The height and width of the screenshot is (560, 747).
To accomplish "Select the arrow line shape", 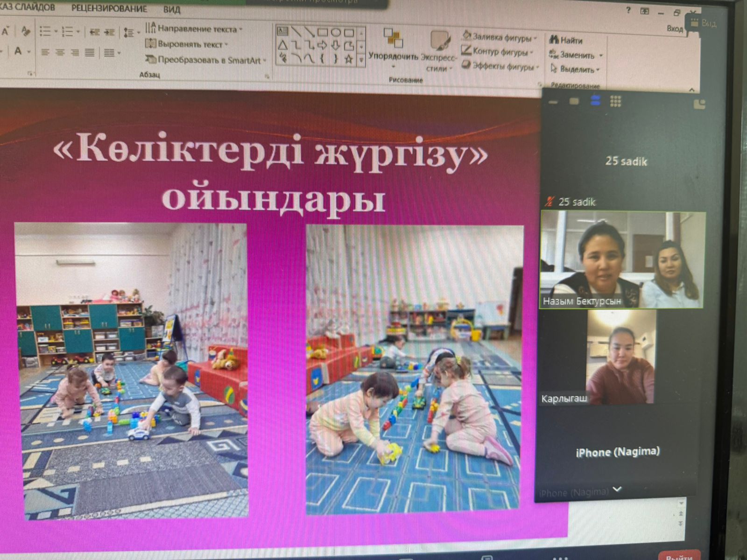I will pyautogui.click(x=309, y=32).
